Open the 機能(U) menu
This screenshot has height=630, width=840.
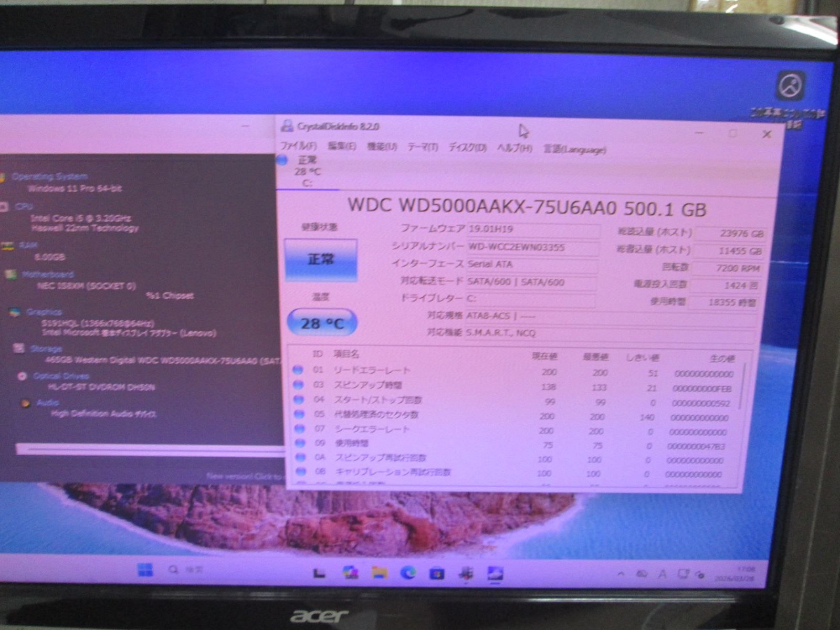click(x=382, y=146)
